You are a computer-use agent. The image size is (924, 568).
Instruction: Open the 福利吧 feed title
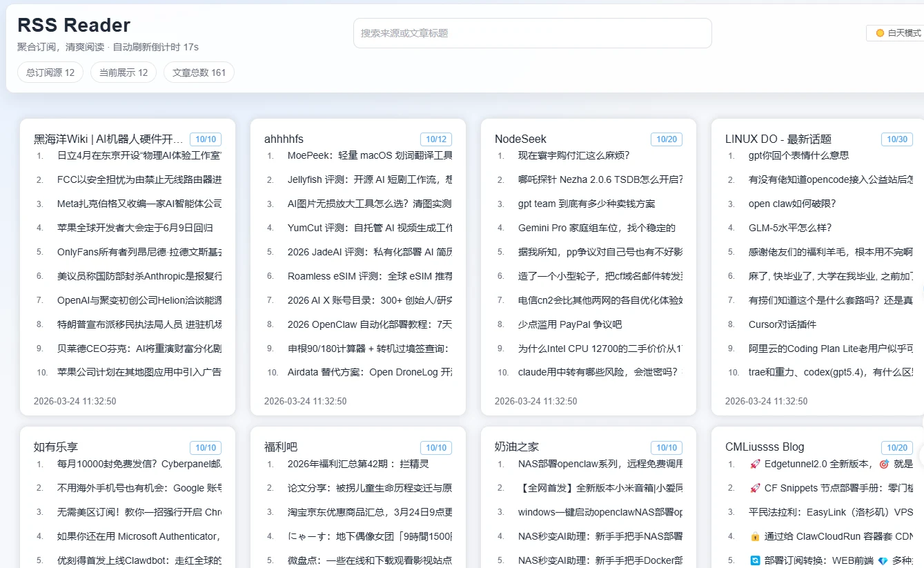(x=281, y=447)
